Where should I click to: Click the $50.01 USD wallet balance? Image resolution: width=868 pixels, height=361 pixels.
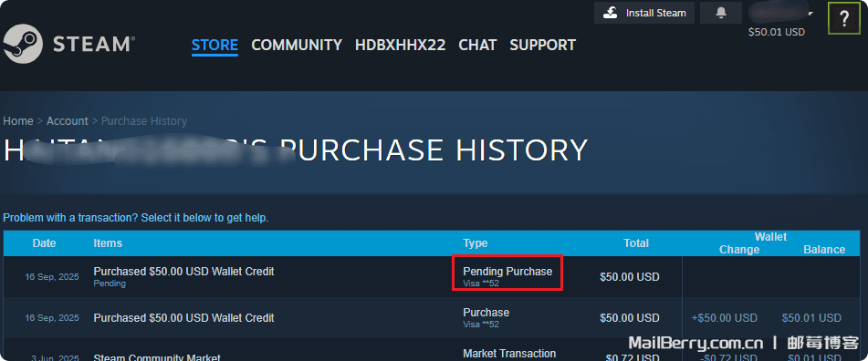coord(776,32)
